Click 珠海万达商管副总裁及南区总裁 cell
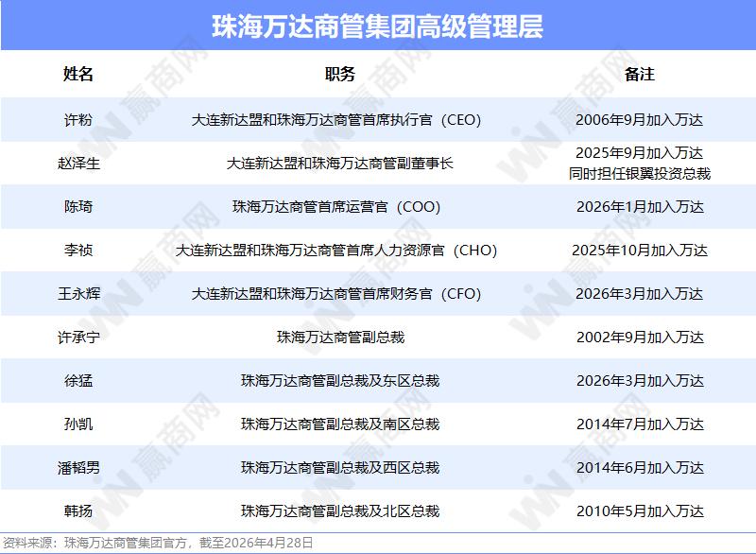This screenshot has height=554, width=756. [x=340, y=424]
